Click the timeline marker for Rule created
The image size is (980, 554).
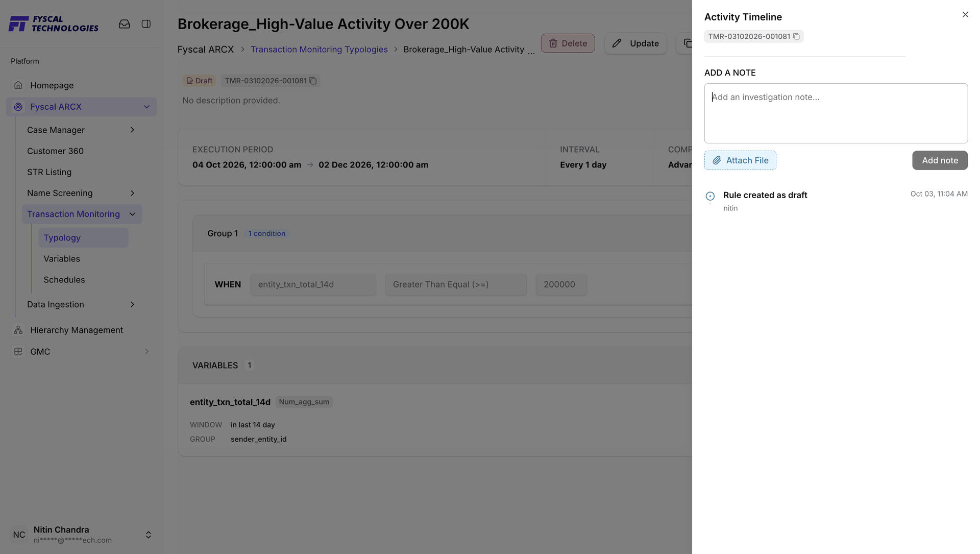point(710,196)
